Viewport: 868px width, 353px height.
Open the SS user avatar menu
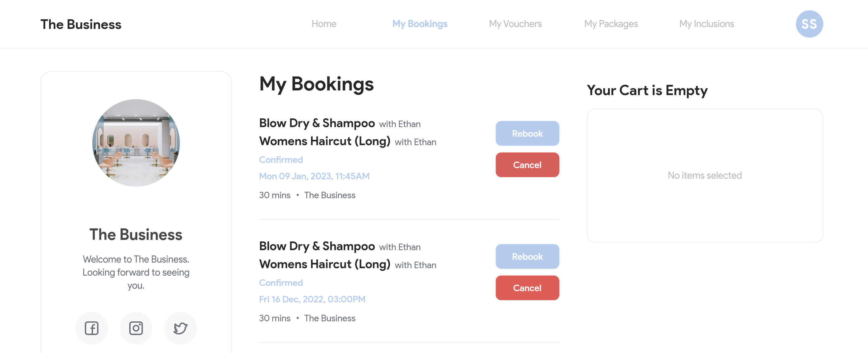(809, 24)
